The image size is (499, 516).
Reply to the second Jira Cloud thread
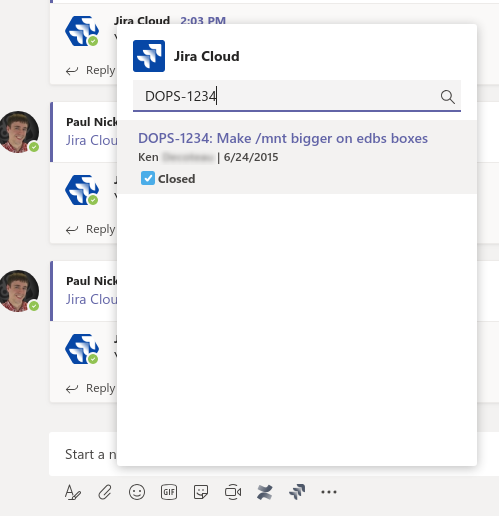click(x=91, y=229)
